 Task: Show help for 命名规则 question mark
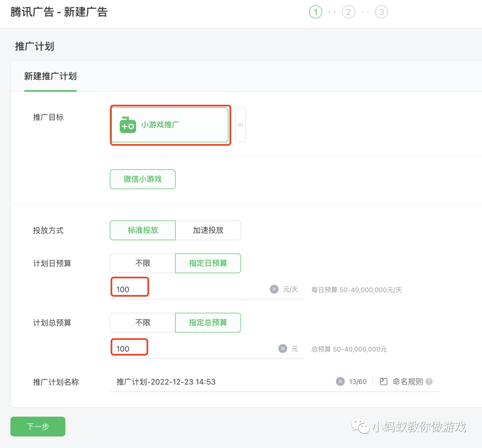(x=429, y=381)
